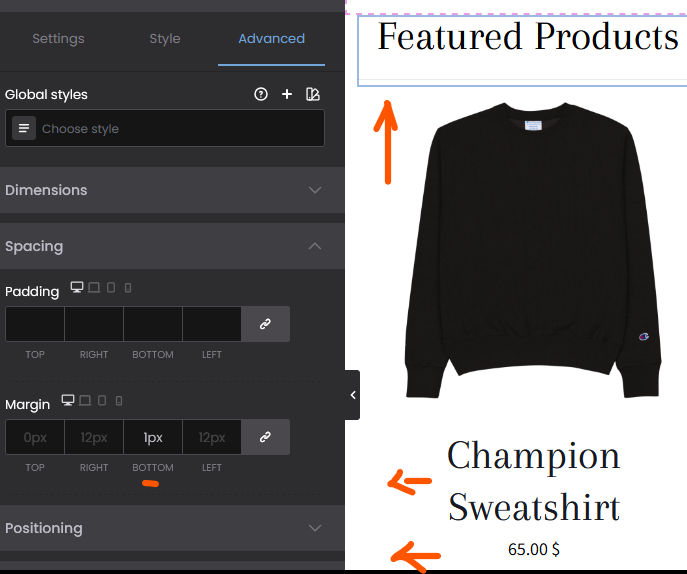687x574 pixels.
Task: Switch to the Style tab
Action: (x=165, y=39)
